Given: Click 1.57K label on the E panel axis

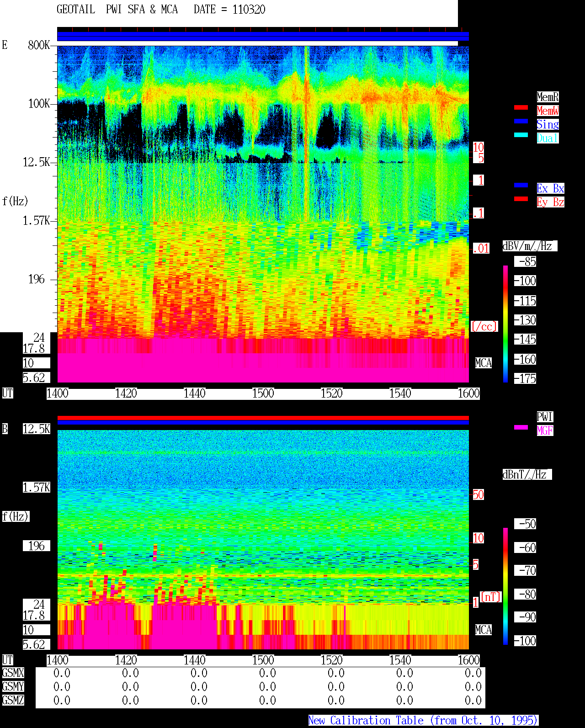Looking at the screenshot, I should click(x=36, y=220).
